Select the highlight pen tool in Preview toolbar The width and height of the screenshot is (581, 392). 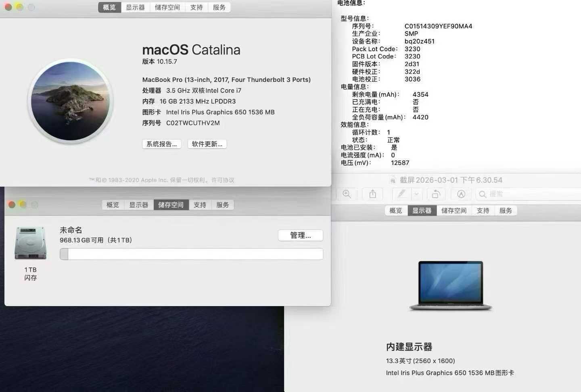401,194
